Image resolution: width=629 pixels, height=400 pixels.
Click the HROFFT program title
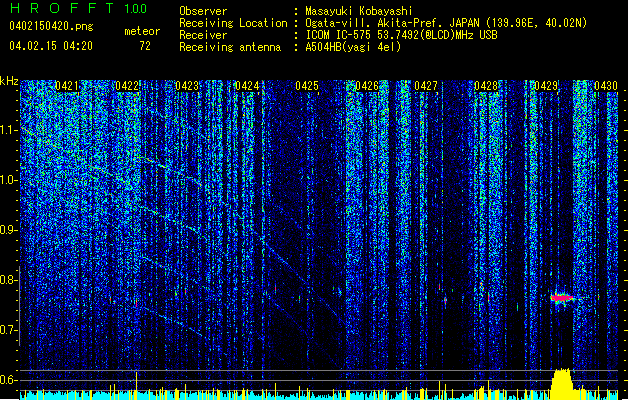pyautogui.click(x=62, y=8)
